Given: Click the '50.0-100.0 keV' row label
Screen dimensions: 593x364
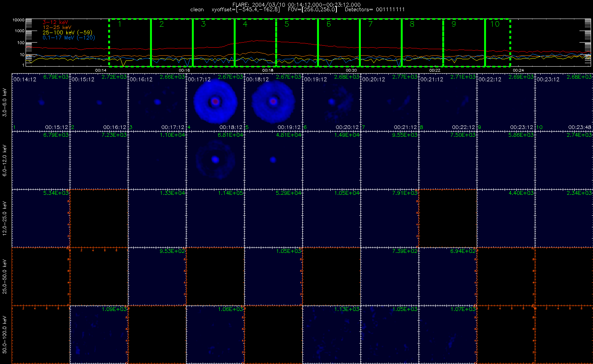Looking at the screenshot, I should pyautogui.click(x=5, y=335).
